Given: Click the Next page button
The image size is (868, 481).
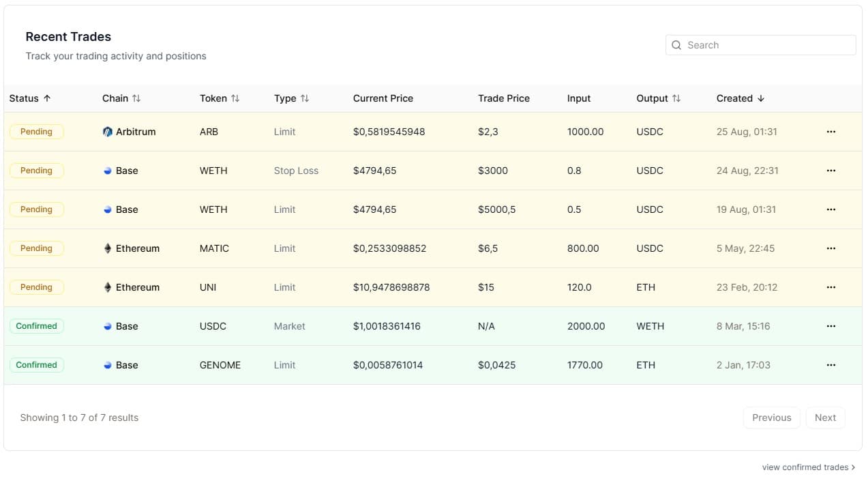Looking at the screenshot, I should 825,418.
